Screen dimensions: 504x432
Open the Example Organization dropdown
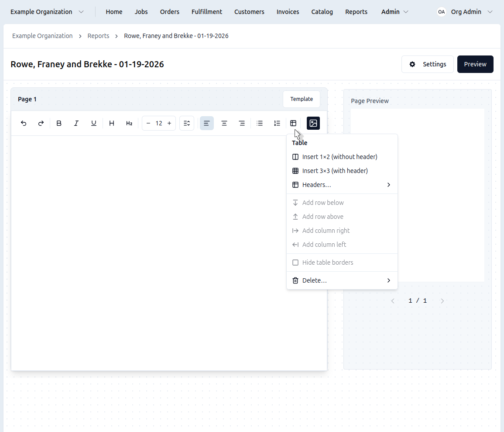tap(47, 12)
